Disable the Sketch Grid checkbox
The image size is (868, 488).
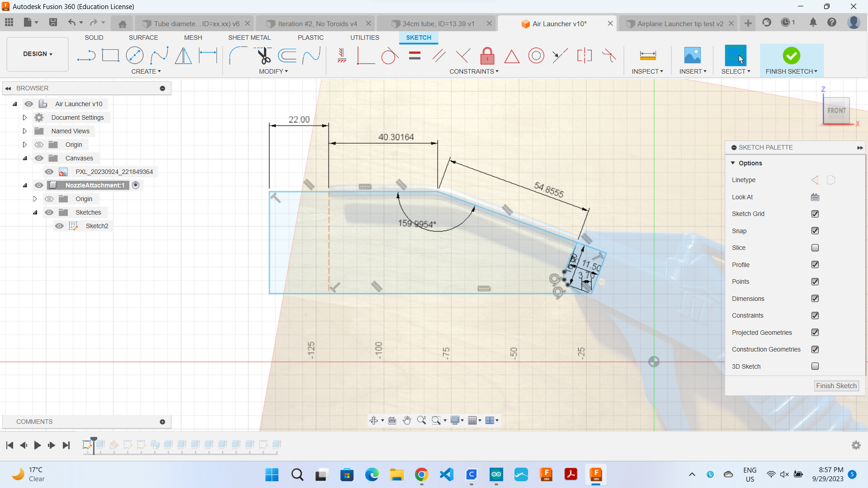815,214
